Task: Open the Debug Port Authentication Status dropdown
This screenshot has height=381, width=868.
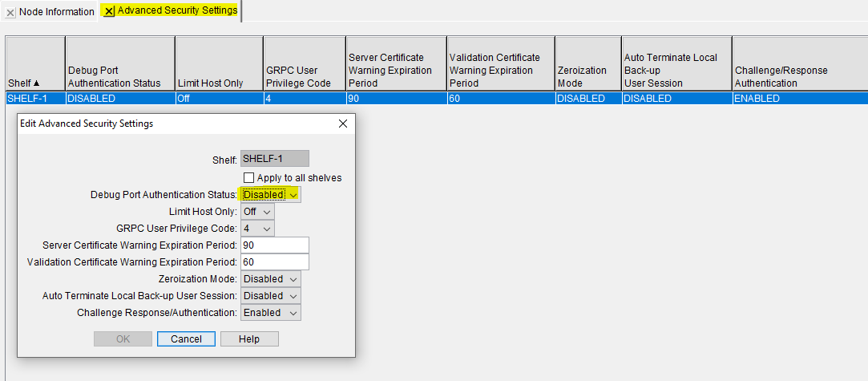Action: [271, 194]
